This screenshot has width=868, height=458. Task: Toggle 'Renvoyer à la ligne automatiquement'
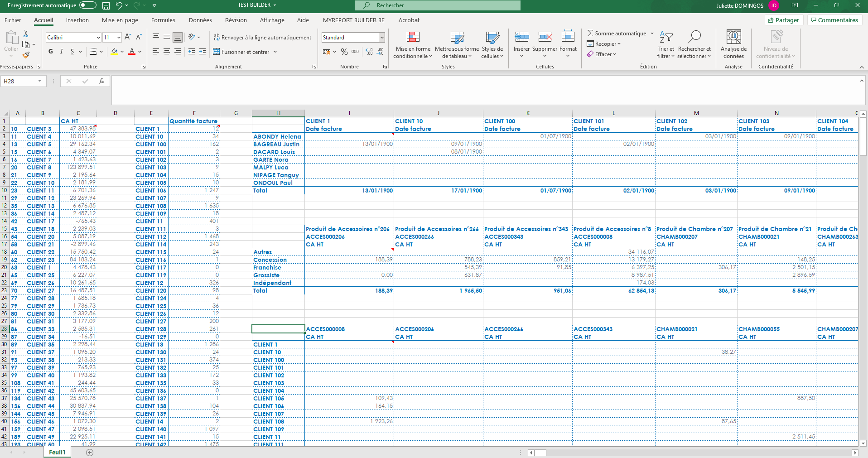click(262, 38)
